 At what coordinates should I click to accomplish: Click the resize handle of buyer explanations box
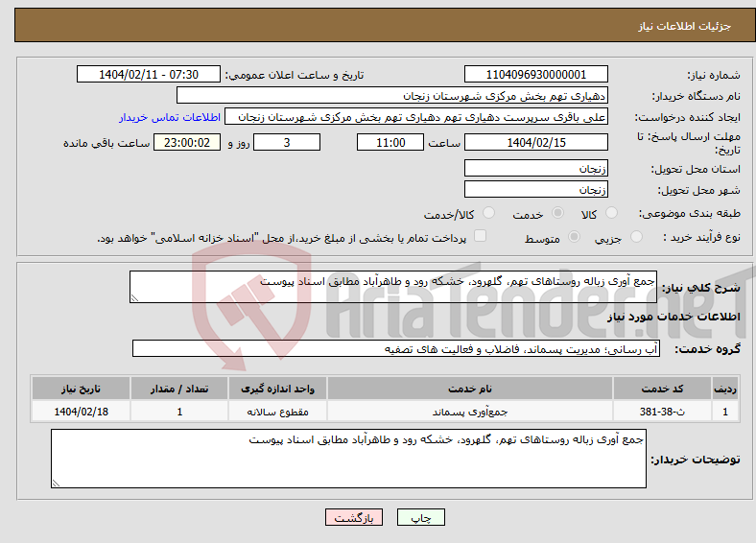click(56, 484)
